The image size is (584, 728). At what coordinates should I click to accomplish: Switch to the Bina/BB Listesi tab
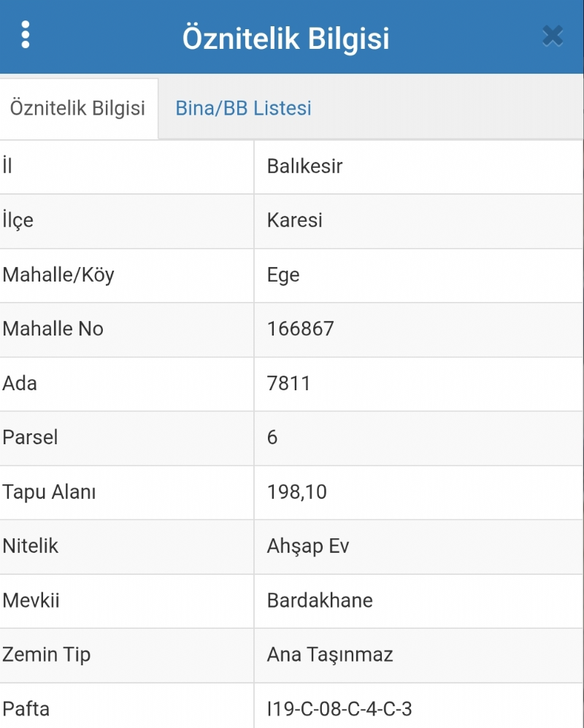coord(243,108)
